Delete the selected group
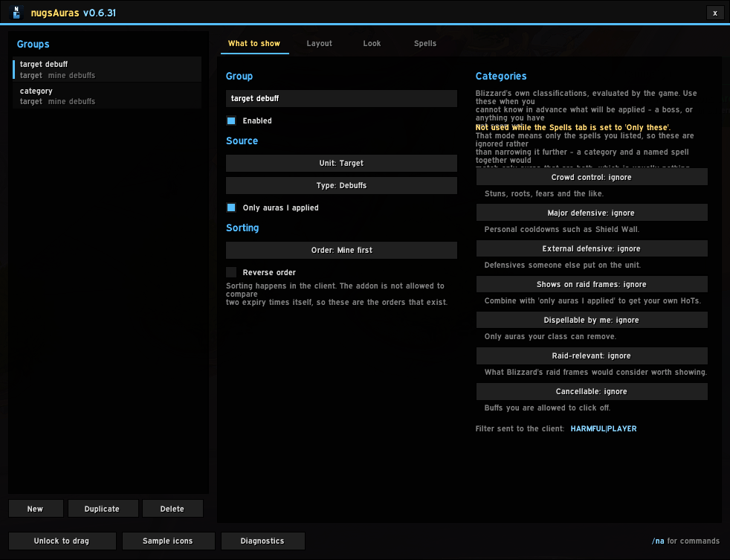 pos(172,509)
